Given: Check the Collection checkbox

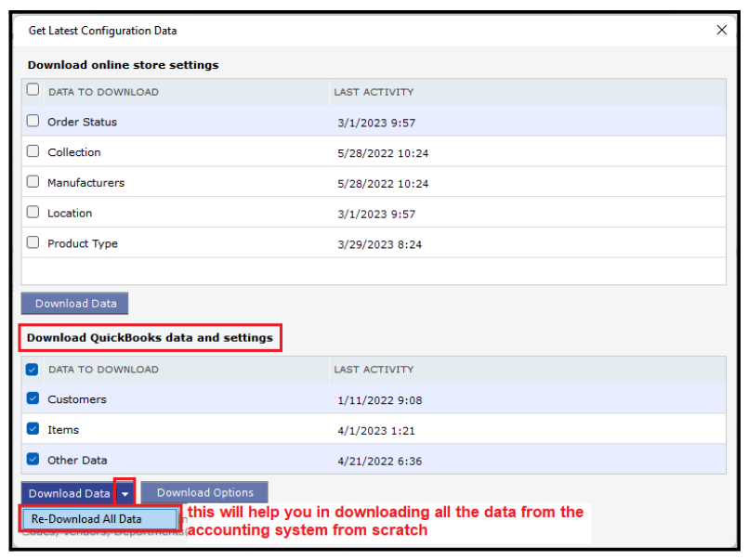Looking at the screenshot, I should [33, 151].
